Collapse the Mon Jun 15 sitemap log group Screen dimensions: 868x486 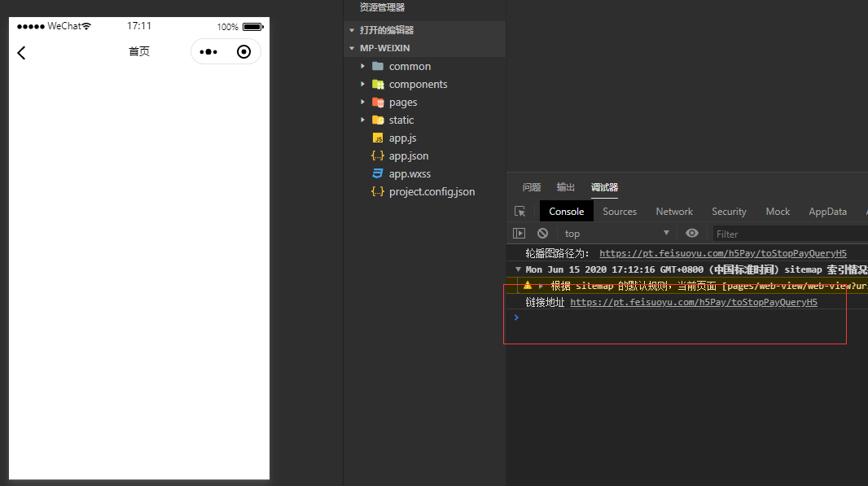pyautogui.click(x=518, y=269)
